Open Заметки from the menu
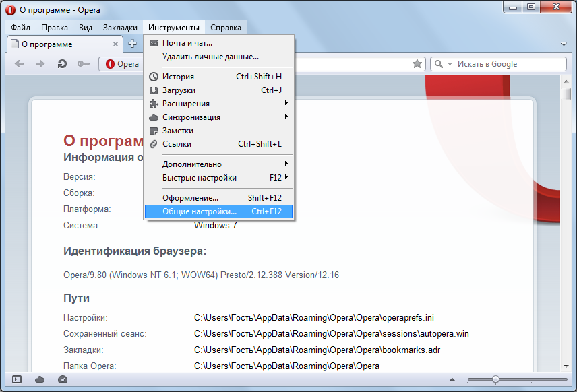Screen dimensions: 577x392 click(219, 131)
